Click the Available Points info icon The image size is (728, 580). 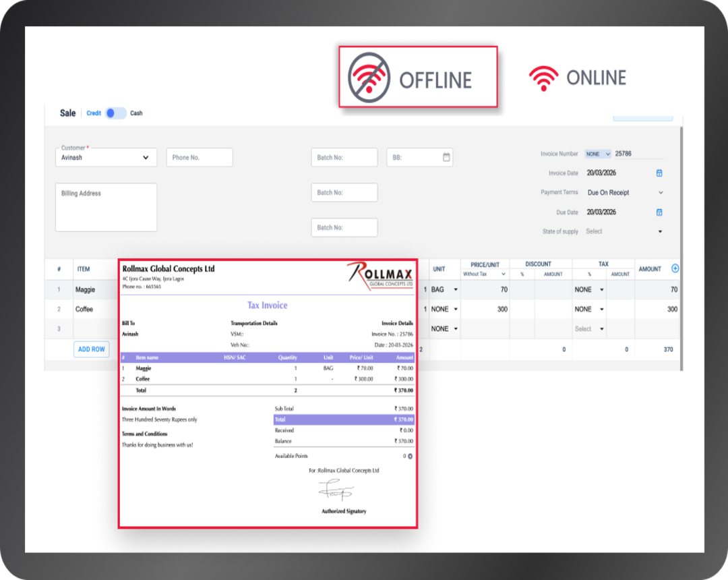tap(410, 456)
